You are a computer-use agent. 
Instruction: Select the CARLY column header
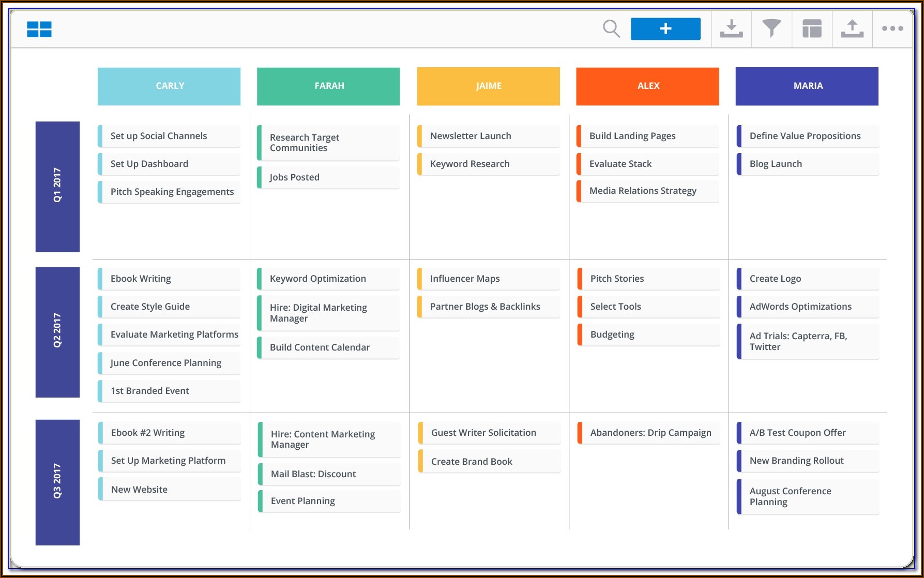(x=169, y=86)
